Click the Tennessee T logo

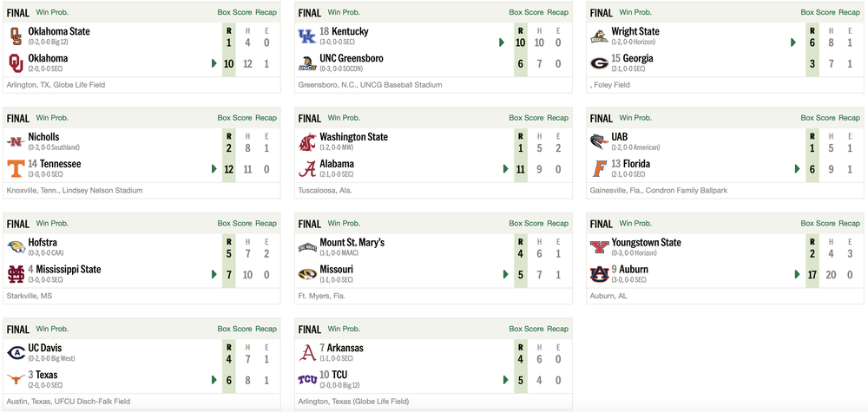point(16,168)
